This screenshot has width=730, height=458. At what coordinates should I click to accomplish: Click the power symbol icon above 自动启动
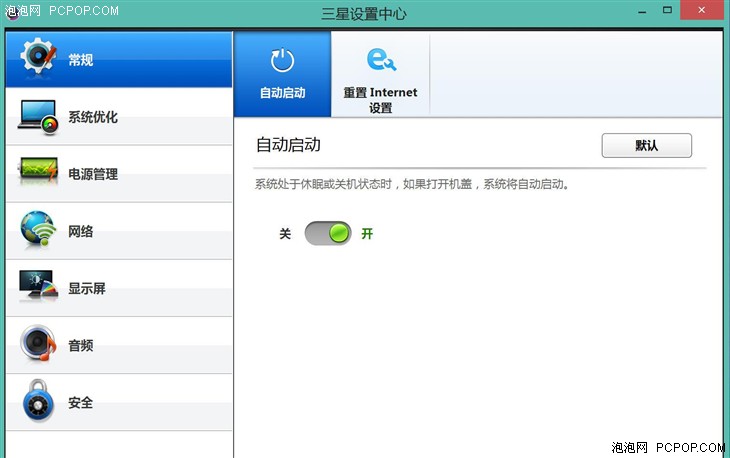[282, 60]
